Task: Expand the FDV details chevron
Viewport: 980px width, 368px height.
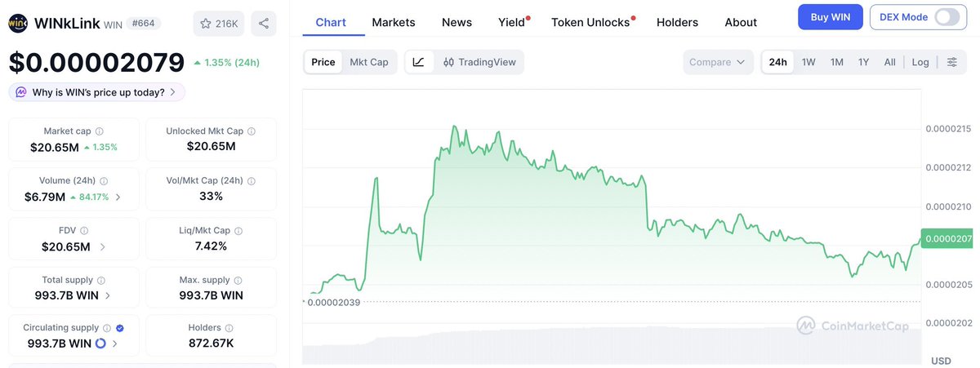Action: (102, 246)
